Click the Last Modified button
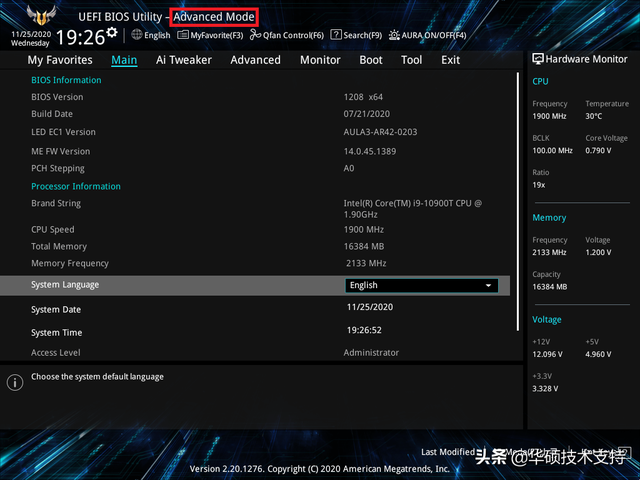 448,452
